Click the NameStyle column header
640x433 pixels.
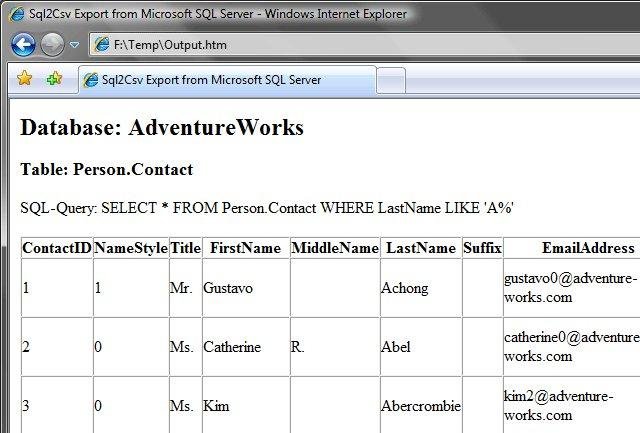coord(131,248)
